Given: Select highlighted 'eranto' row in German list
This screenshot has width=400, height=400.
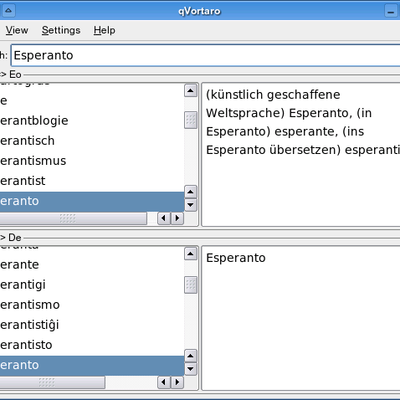Looking at the screenshot, I should 92,201.
